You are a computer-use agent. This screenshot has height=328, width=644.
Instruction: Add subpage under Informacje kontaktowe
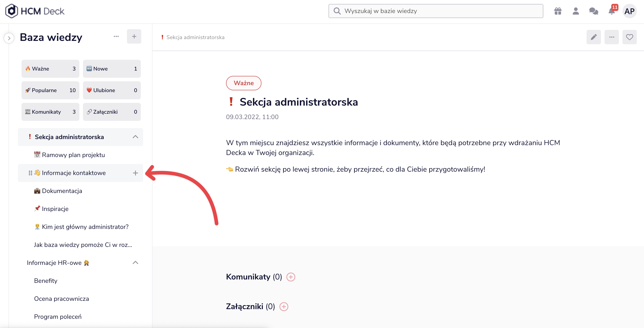click(135, 173)
